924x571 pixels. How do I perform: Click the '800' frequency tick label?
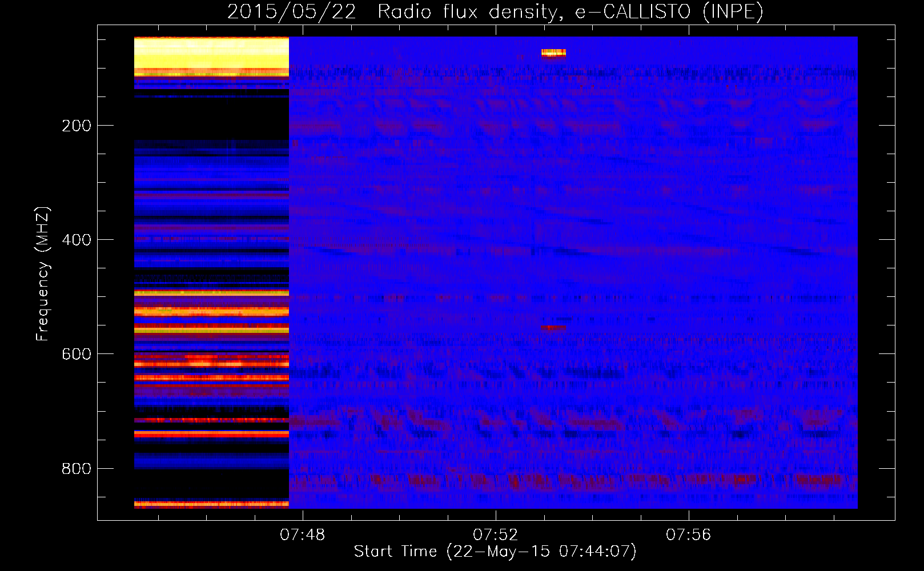click(77, 468)
